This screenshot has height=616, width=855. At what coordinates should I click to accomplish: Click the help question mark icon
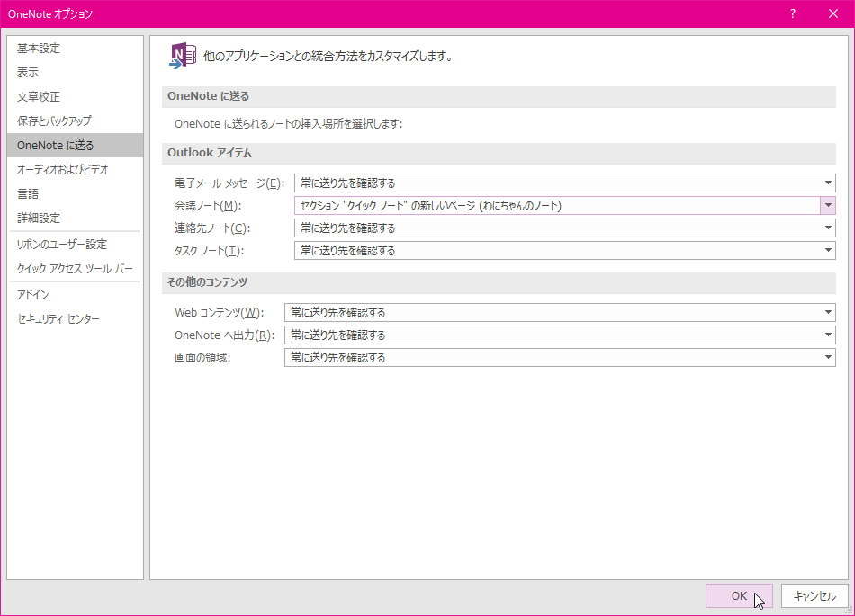(792, 14)
